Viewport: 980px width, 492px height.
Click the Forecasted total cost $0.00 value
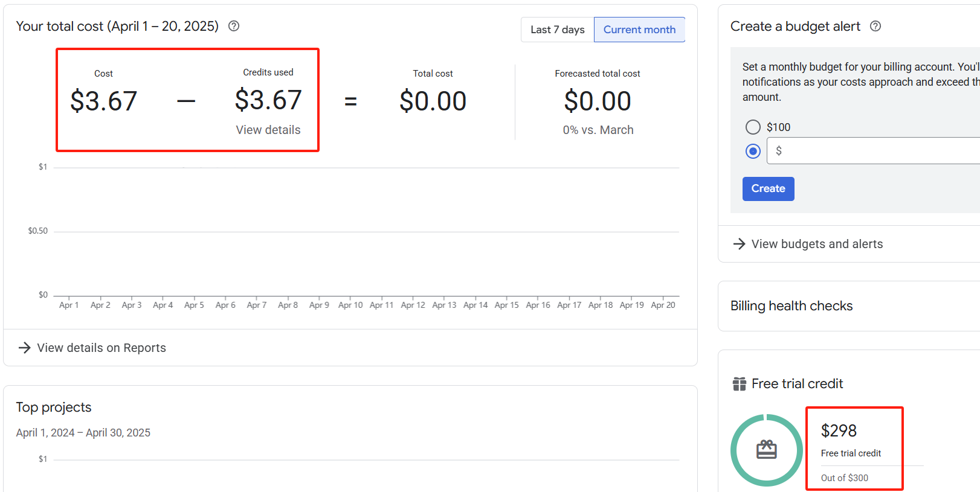click(597, 101)
